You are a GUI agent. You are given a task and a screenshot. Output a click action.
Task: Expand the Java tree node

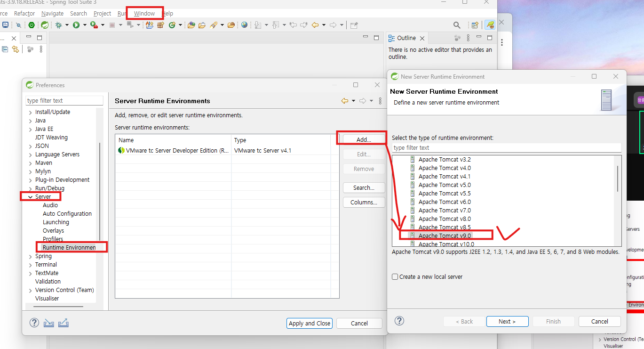pyautogui.click(x=31, y=121)
